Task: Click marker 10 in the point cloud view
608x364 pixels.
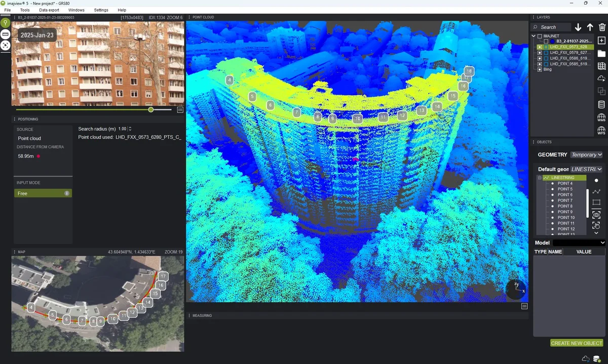Action: pos(357,118)
